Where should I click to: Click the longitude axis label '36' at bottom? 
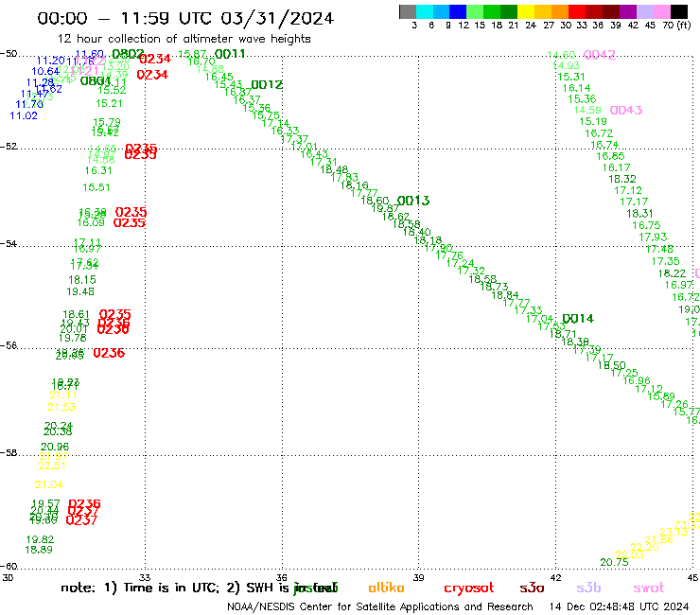pos(282,577)
